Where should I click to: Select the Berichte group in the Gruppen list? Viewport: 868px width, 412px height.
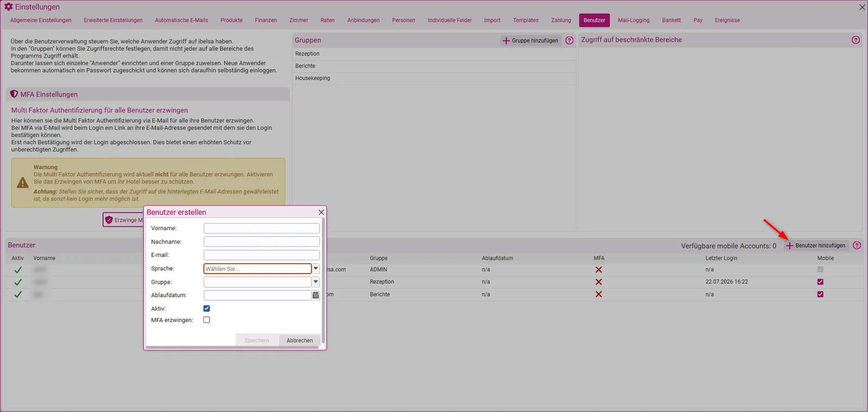point(434,66)
